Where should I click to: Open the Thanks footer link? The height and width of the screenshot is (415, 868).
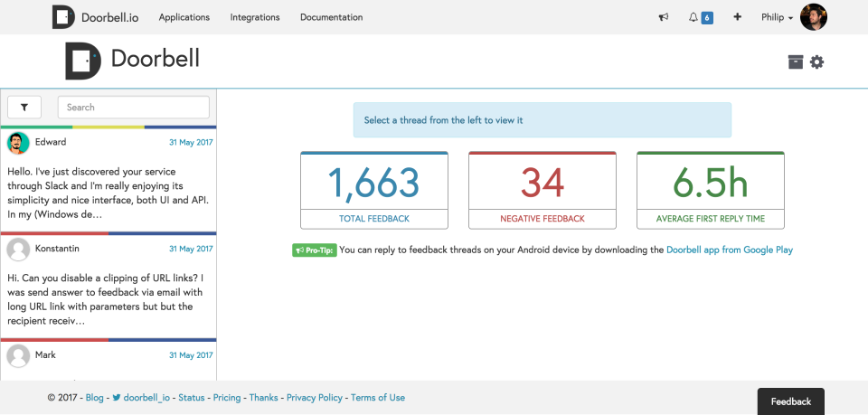(x=263, y=397)
